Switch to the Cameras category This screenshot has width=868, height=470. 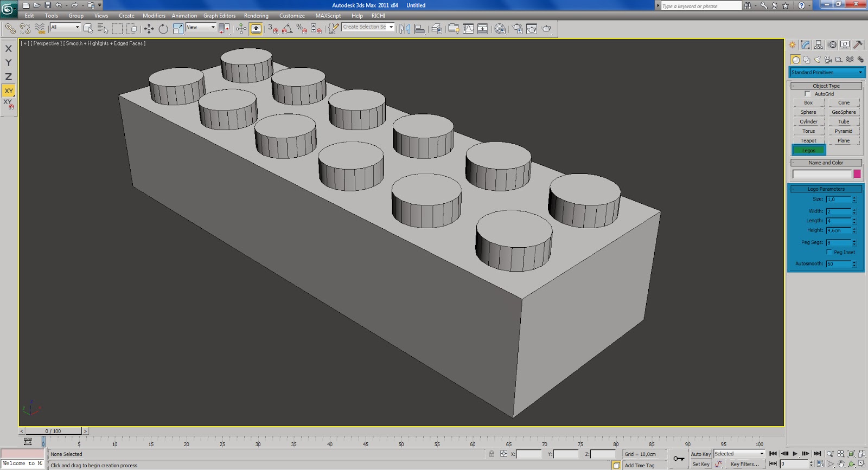point(828,60)
